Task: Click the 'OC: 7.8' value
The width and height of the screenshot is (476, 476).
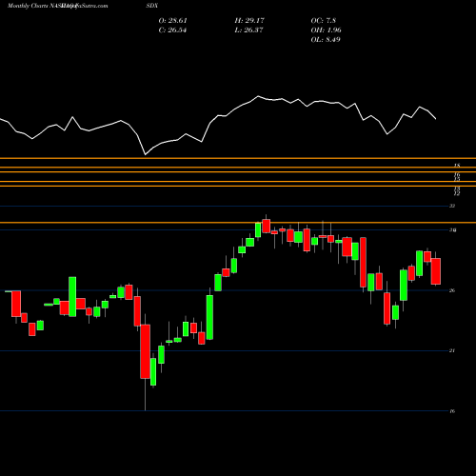Action: 323,21
